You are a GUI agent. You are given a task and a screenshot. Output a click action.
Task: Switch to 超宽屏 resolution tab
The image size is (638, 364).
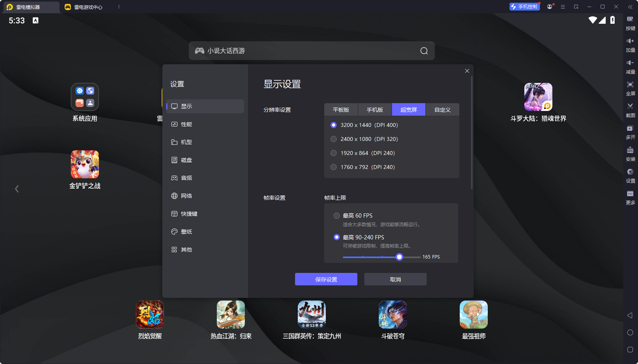click(409, 110)
